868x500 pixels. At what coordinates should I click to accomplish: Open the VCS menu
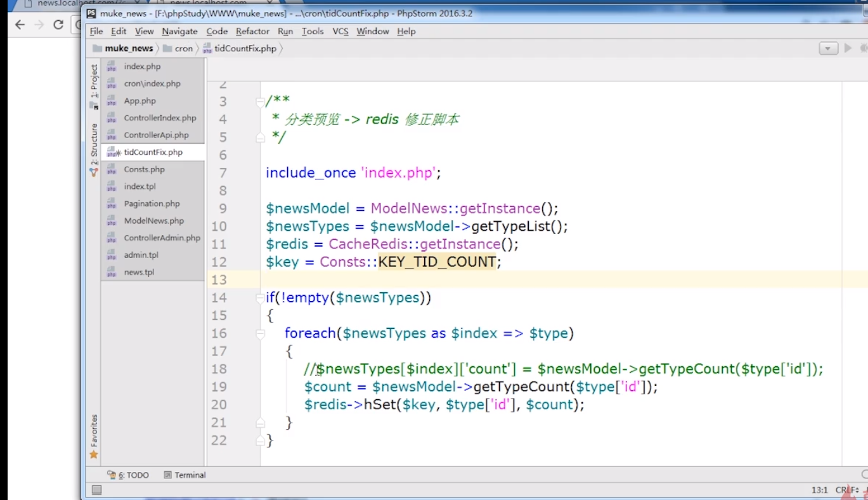[x=340, y=31]
